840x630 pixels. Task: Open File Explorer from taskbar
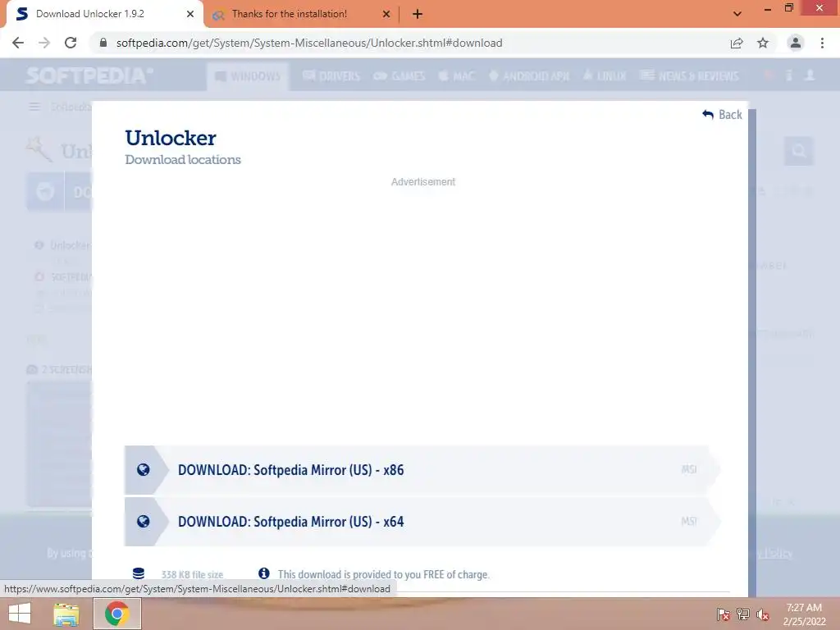[x=66, y=614]
